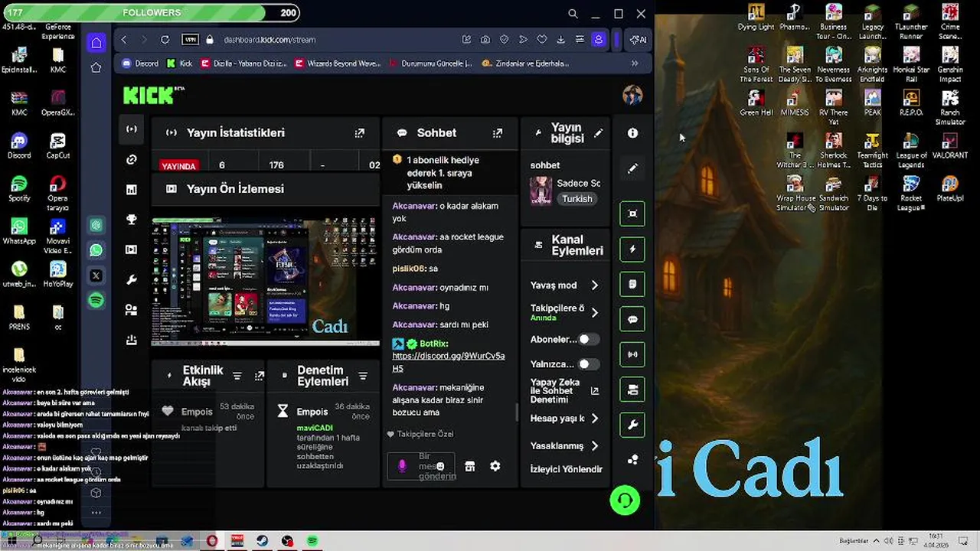
Task: Click the stream preview thumbnail
Action: click(x=266, y=281)
